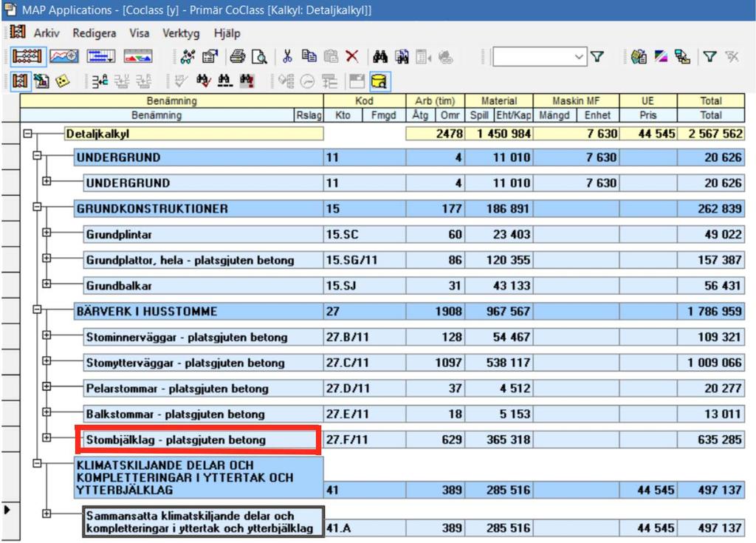Copy selection with the two-pages icon
756x543 pixels.
309,56
